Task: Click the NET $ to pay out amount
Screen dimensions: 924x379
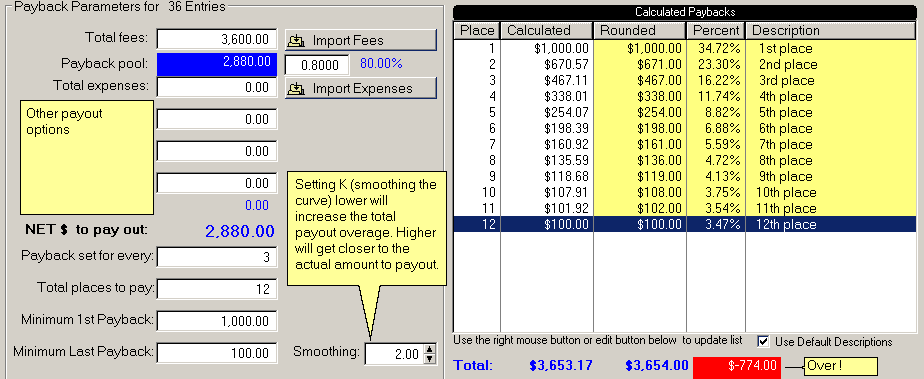Action: [240, 231]
